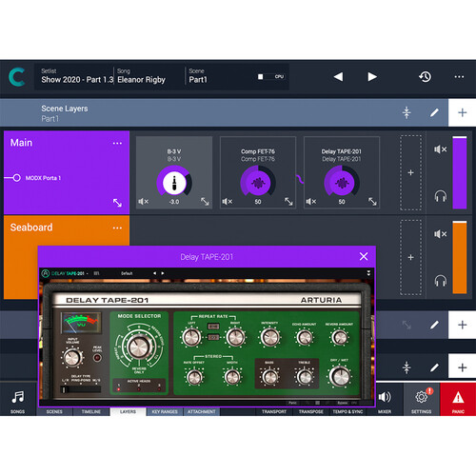Open the Main layer three-dot menu

[117, 143]
